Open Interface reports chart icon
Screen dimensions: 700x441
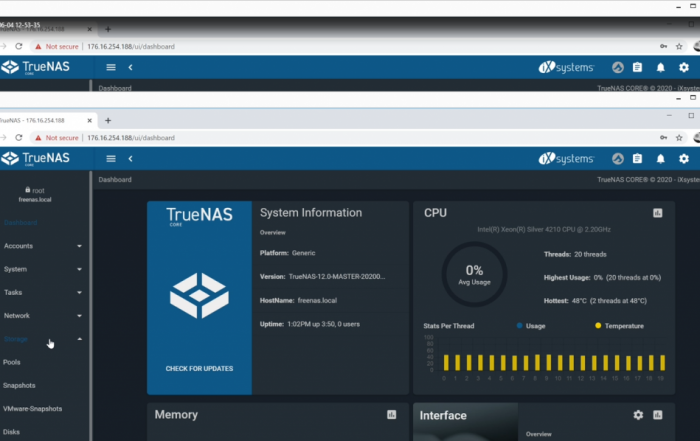[658, 415]
